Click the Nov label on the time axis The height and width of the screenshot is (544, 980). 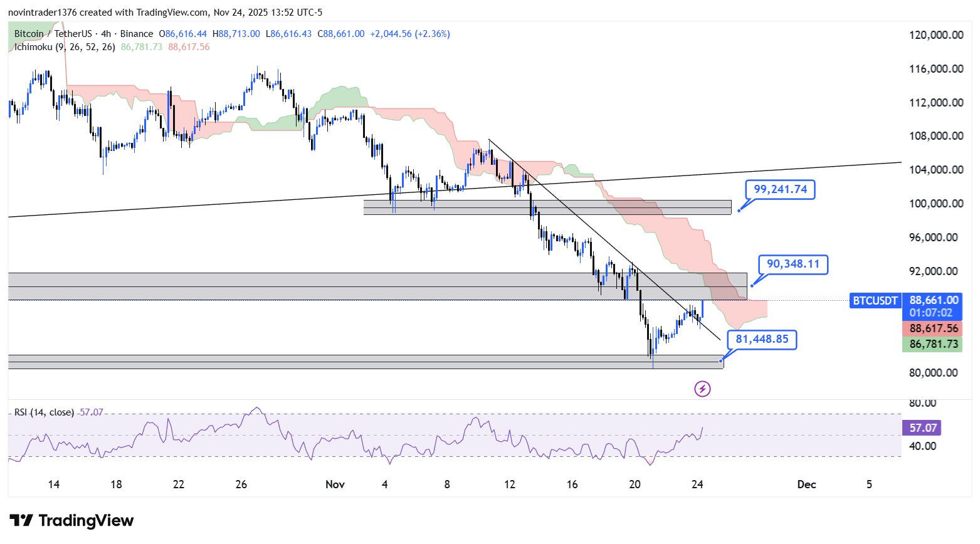335,484
